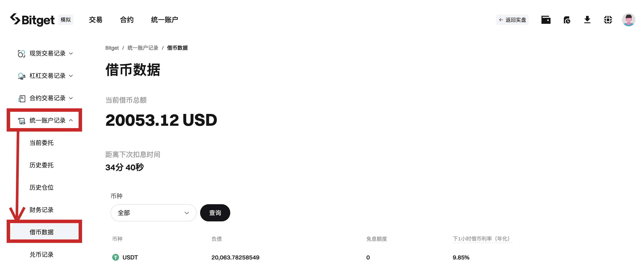
Task: Open the language globe icon
Action: [608, 20]
